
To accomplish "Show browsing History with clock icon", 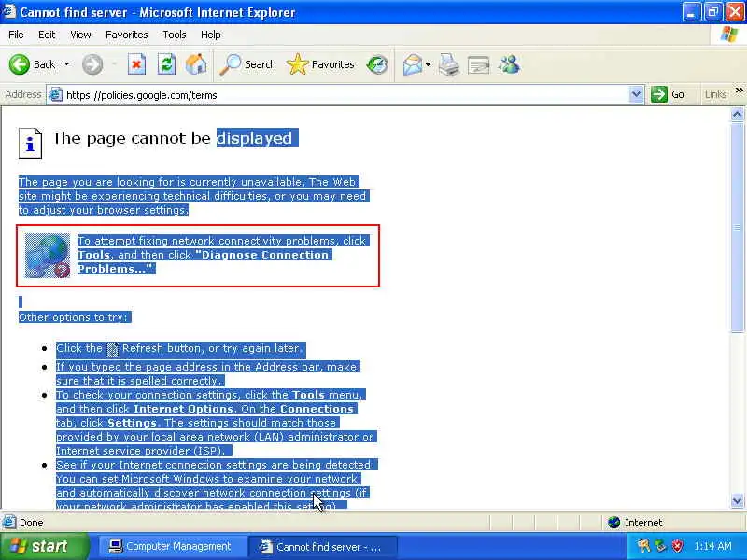I will pos(377,64).
